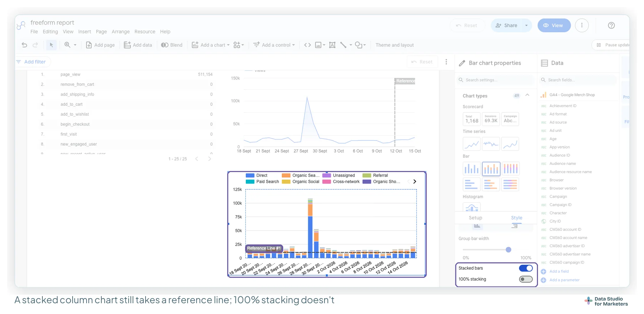This screenshot has height=314, width=644.
Task: Select the horizontal bar chart type
Action: tap(471, 184)
